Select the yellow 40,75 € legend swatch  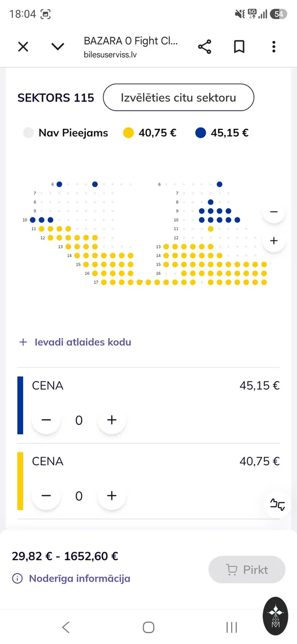point(128,133)
